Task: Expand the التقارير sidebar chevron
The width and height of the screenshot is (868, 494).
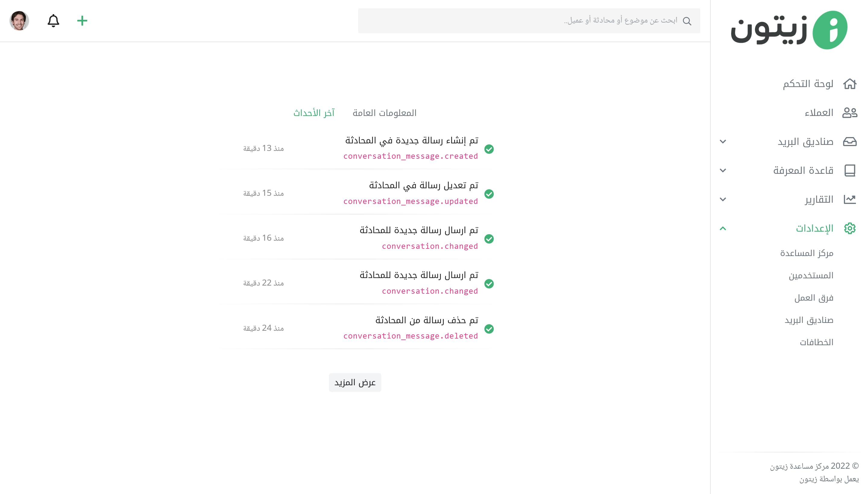Action: [x=723, y=199]
